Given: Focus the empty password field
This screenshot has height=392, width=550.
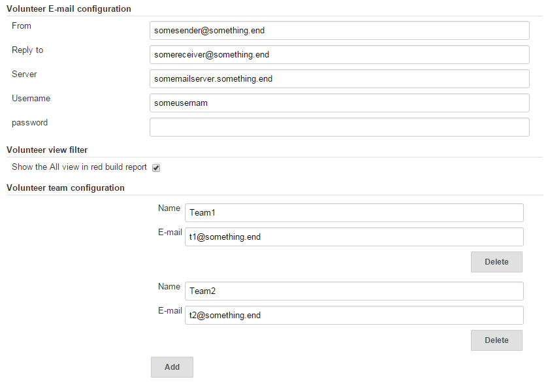Looking at the screenshot, I should [x=339, y=127].
